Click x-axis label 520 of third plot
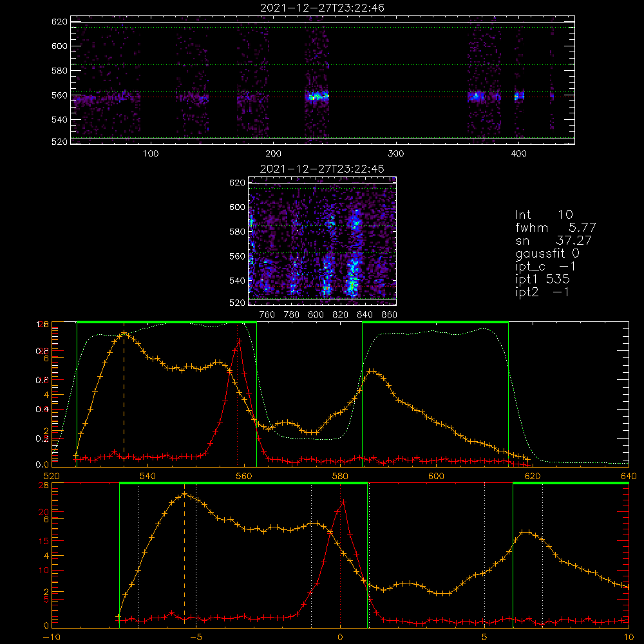 point(52,477)
